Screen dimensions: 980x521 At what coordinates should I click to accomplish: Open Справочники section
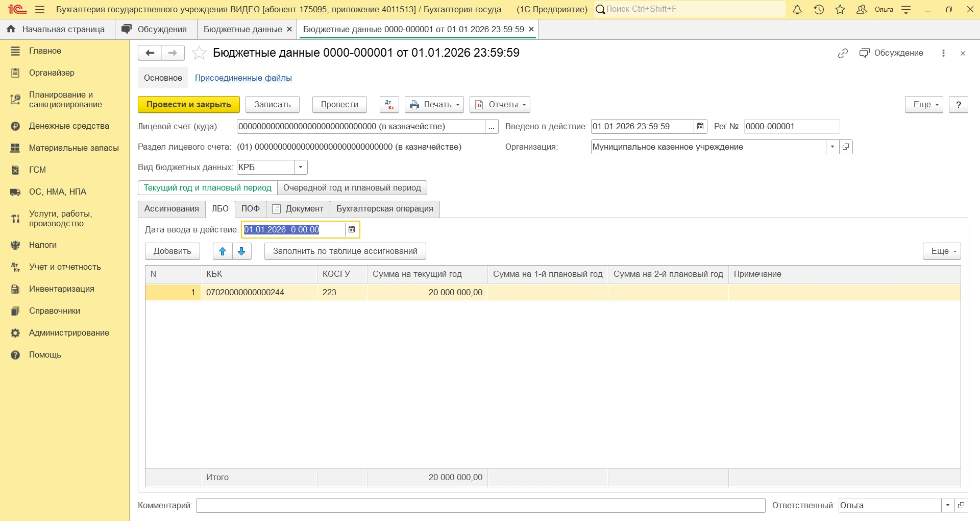tap(65, 311)
